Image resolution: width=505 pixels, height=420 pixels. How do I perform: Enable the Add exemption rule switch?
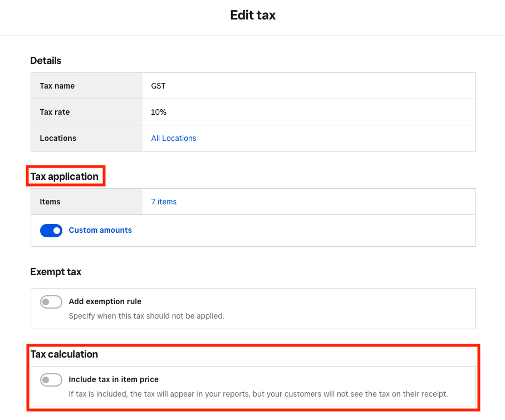coord(51,302)
